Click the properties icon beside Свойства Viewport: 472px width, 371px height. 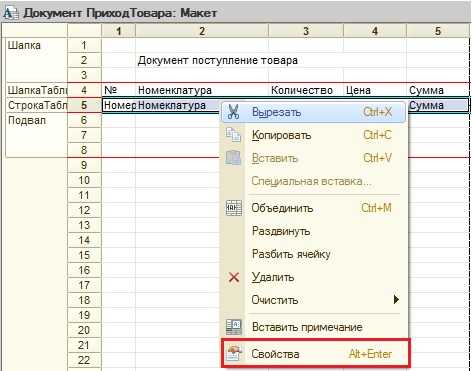[234, 354]
